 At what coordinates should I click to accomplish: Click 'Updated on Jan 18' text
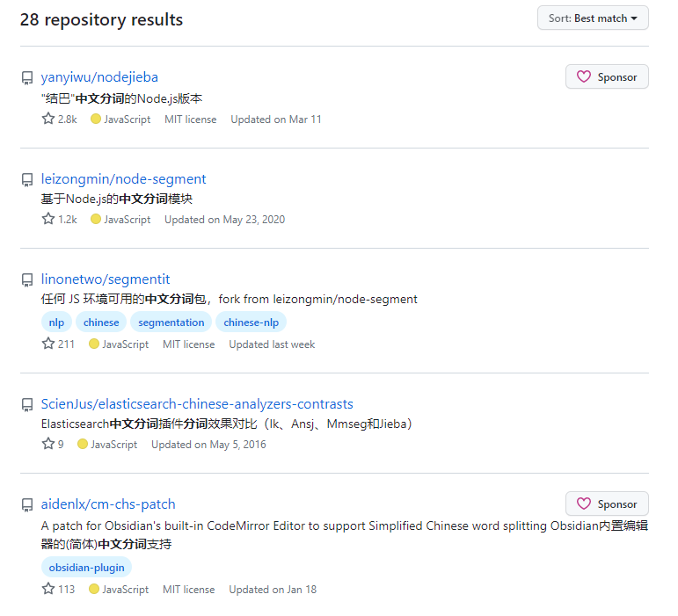coord(273,590)
